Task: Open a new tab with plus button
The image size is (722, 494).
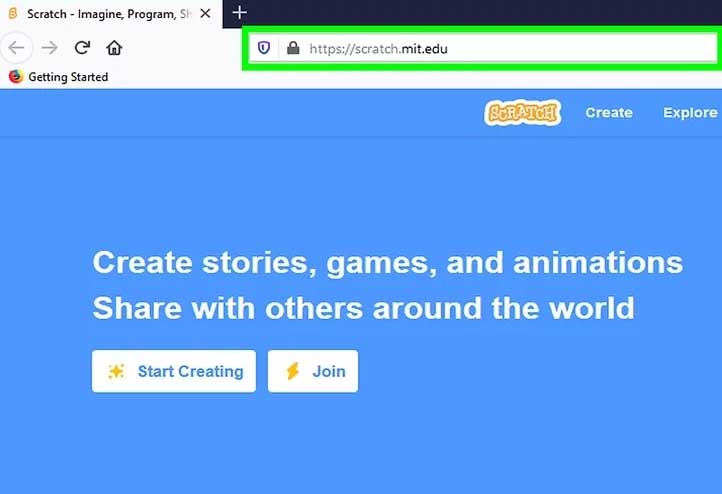Action: 239,13
